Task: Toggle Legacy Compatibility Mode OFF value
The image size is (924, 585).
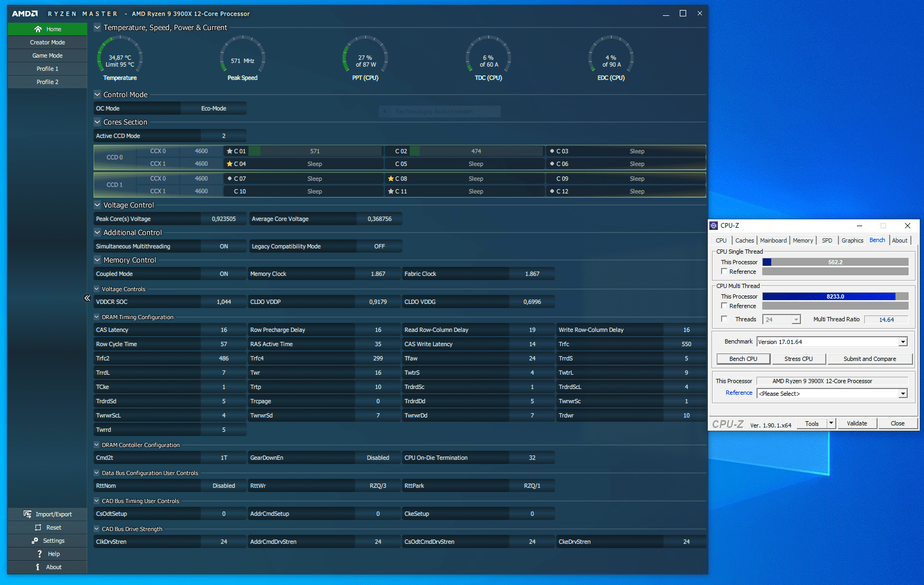Action: click(380, 246)
